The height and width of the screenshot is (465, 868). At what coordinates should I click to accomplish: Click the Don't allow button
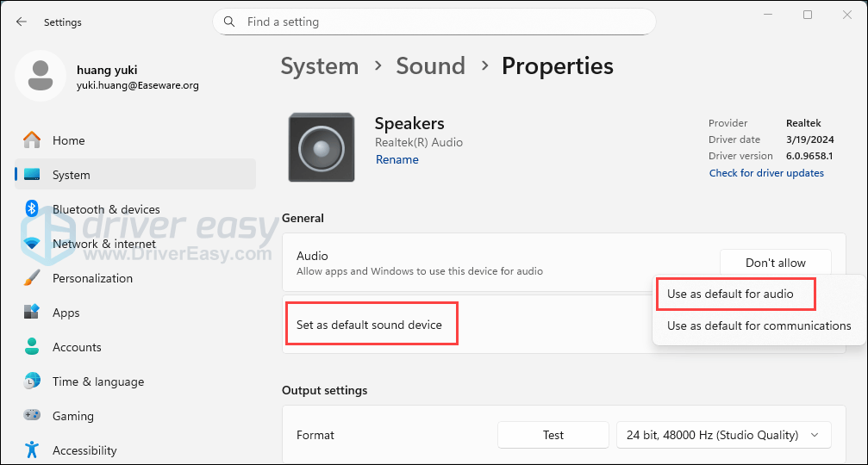pos(775,263)
